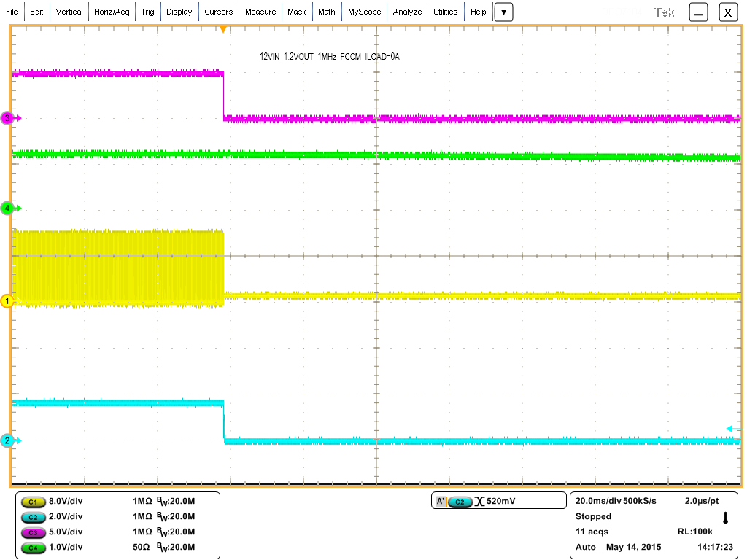Select the green channel 4 waveform marker

(7, 208)
